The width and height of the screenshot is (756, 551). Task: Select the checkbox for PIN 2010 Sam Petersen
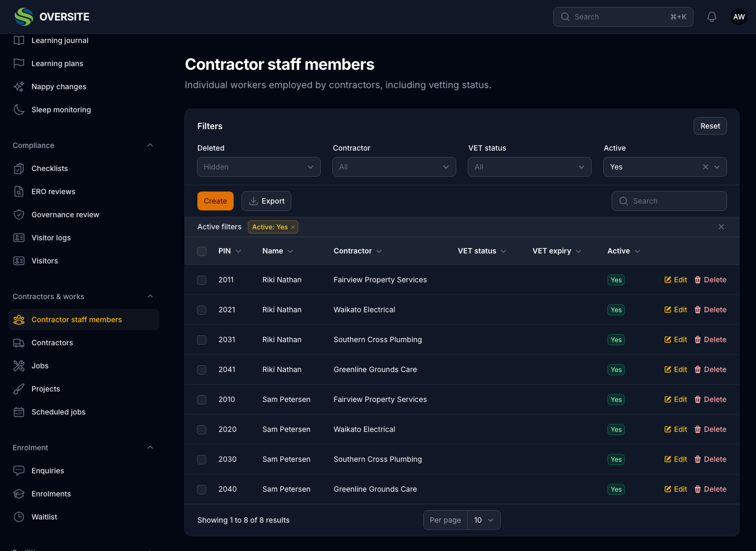tap(202, 400)
